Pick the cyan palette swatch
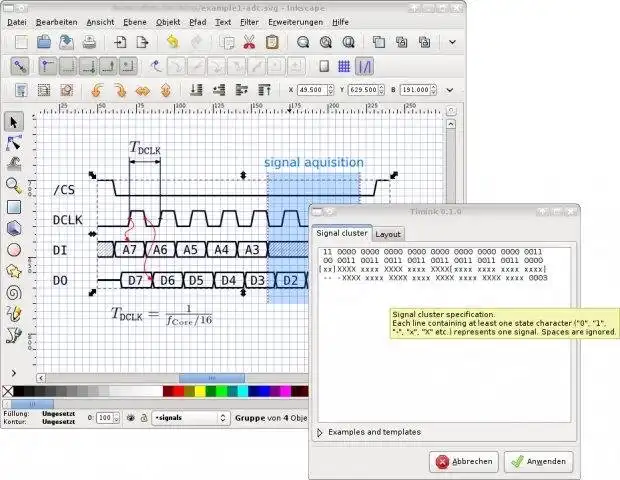This screenshot has height=480, width=620. click(243, 391)
